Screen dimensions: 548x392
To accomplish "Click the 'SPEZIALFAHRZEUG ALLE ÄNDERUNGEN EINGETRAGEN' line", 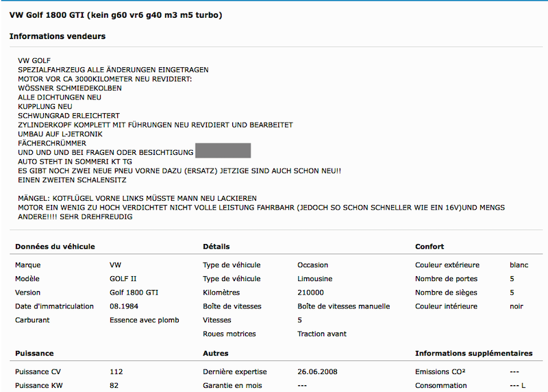I will [x=113, y=70].
